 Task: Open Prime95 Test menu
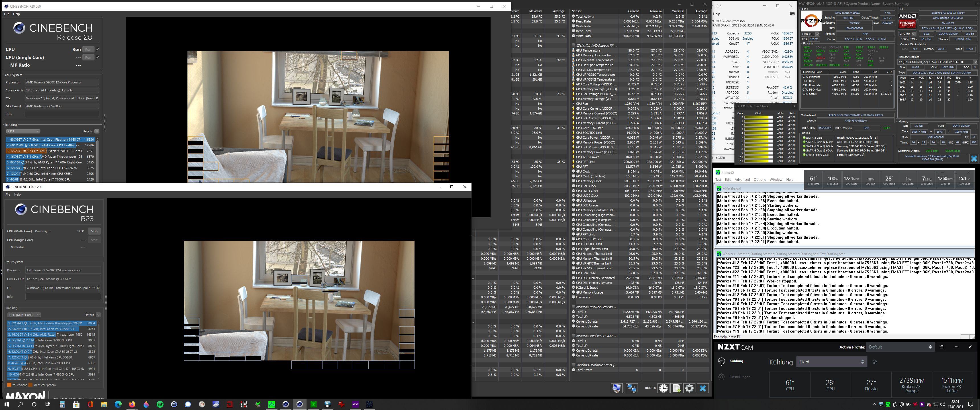pos(718,180)
